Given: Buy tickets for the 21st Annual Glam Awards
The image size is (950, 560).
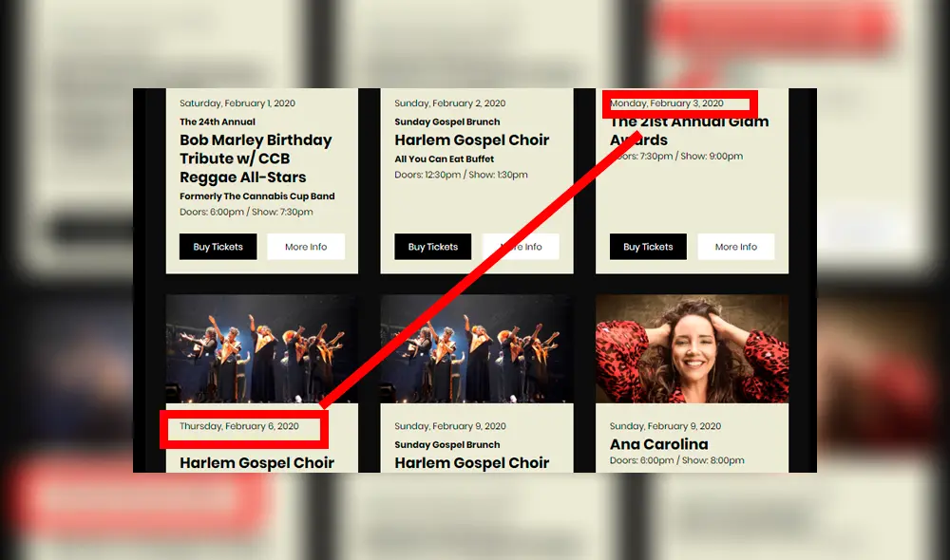Looking at the screenshot, I should (x=648, y=247).
